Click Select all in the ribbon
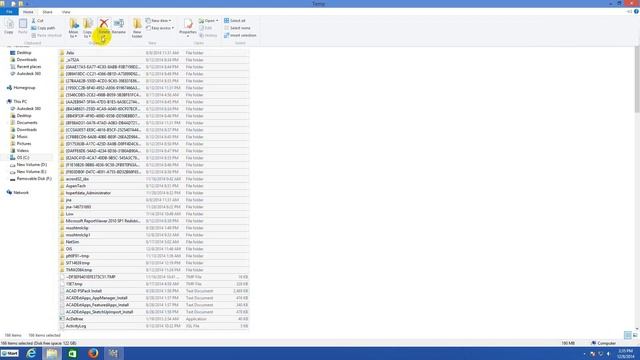 click(235, 20)
